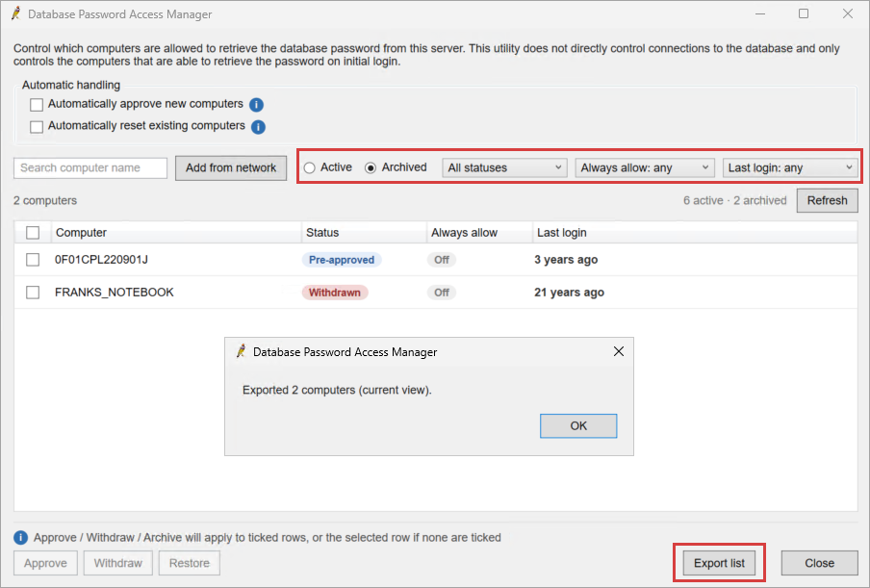Click the '3 years ago' last login

(566, 260)
